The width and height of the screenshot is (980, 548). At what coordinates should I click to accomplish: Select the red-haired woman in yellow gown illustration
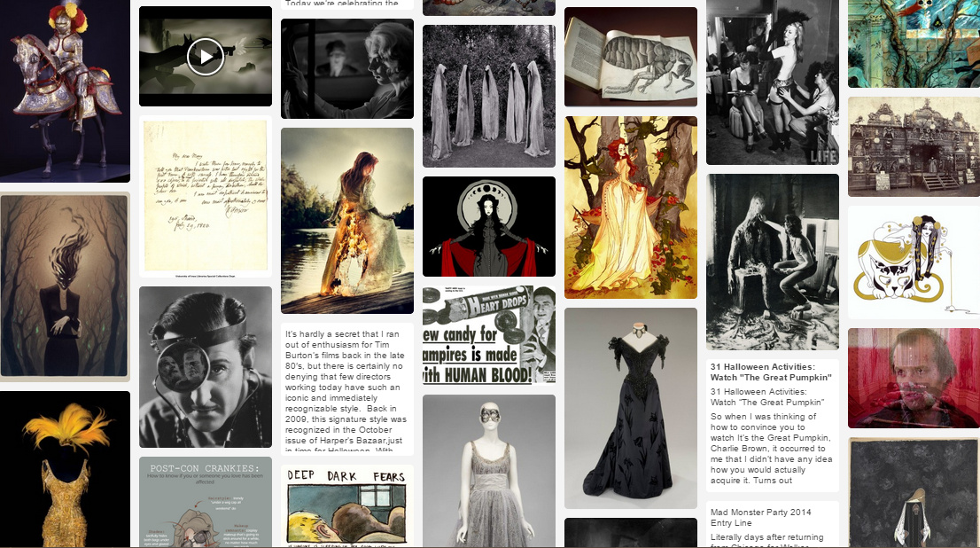pos(631,207)
